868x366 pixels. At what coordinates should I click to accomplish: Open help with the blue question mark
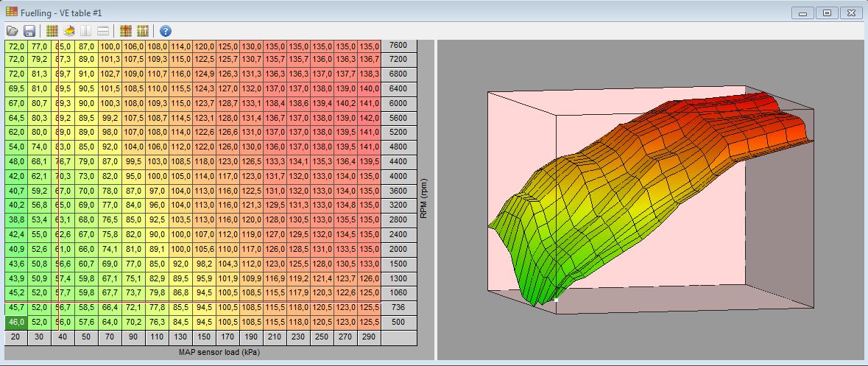point(166,31)
